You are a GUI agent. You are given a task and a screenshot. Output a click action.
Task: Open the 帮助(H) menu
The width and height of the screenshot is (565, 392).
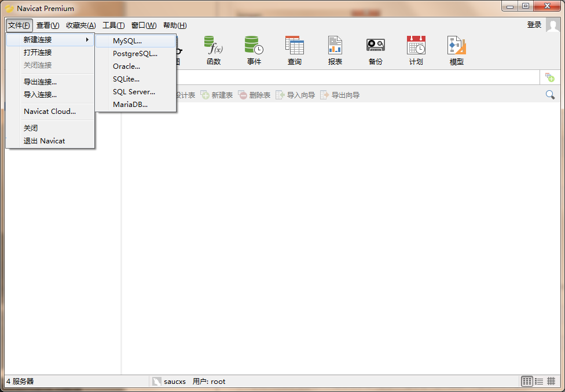click(x=175, y=25)
